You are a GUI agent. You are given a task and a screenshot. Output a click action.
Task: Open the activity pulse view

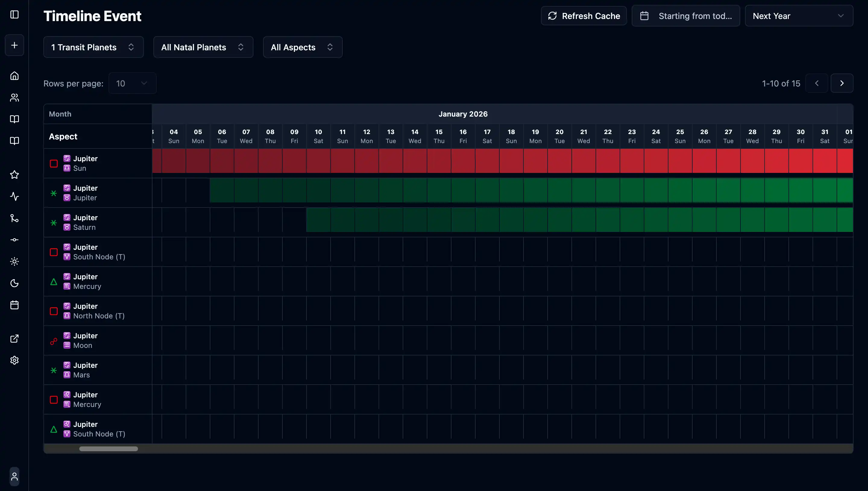pyautogui.click(x=14, y=196)
